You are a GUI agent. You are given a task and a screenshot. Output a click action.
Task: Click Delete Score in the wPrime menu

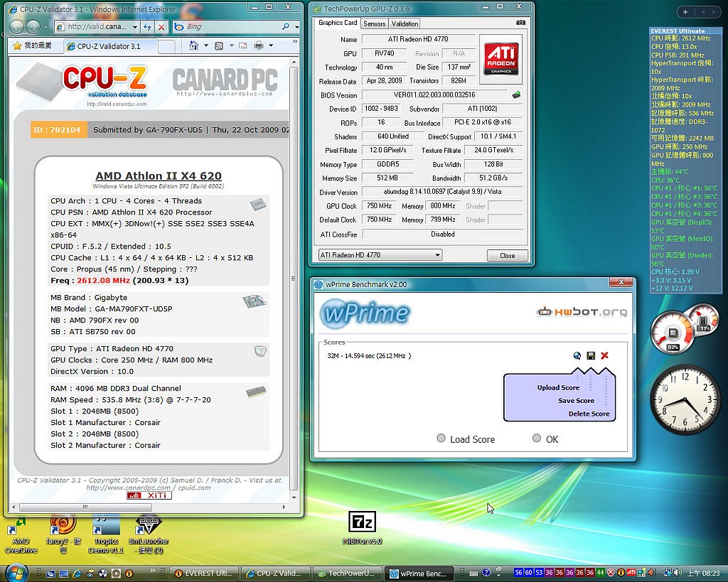589,414
